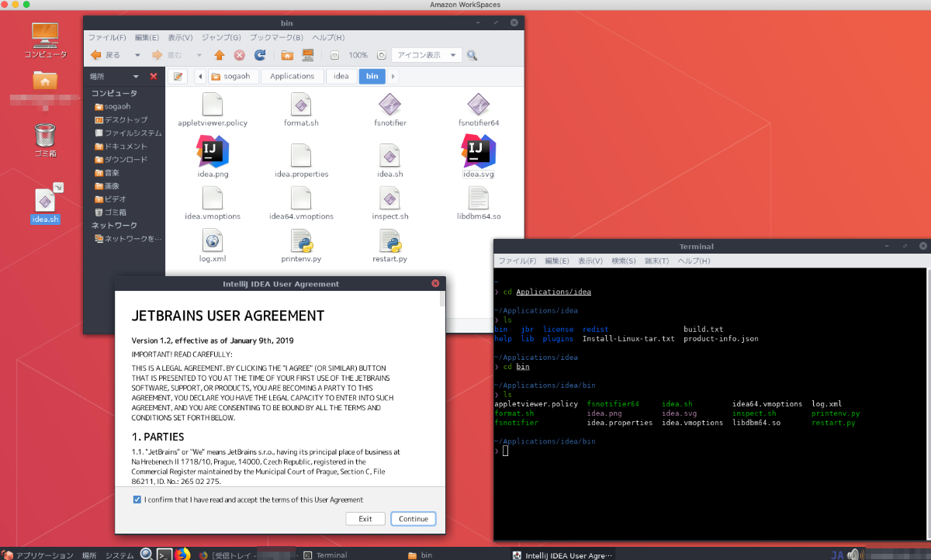
Task: Uncheck the confirm User Agreement checkbox
Action: 137,500
